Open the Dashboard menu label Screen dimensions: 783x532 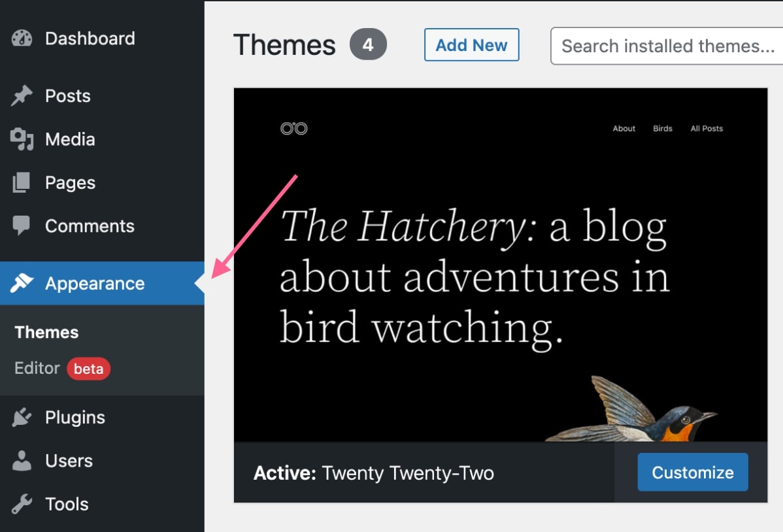click(x=90, y=39)
